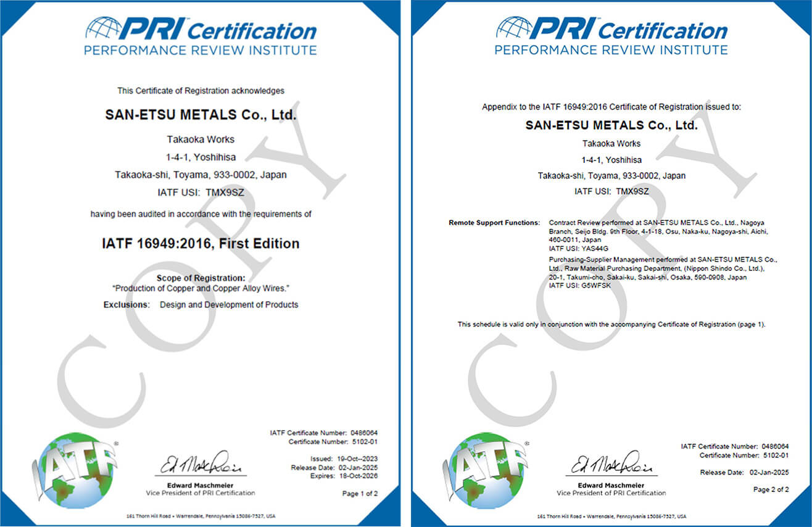Click '1-4-1, Yoshihisa' address on page 1
The height and width of the screenshot is (527, 812).
[201, 157]
